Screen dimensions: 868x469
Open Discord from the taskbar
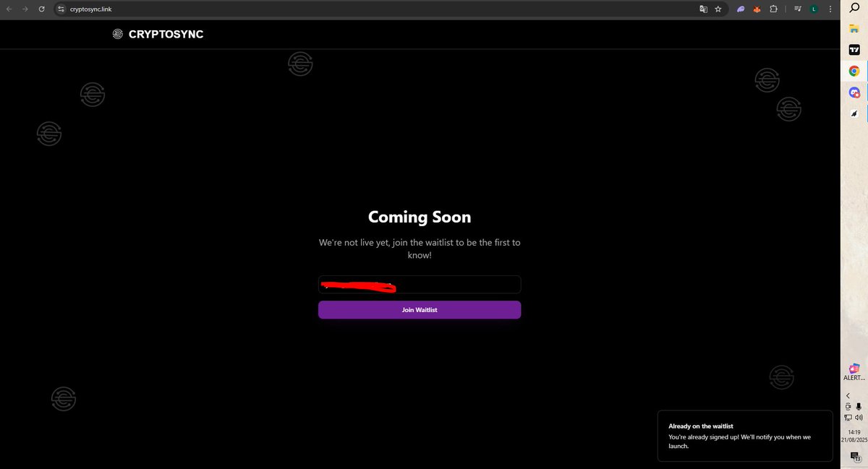854,92
